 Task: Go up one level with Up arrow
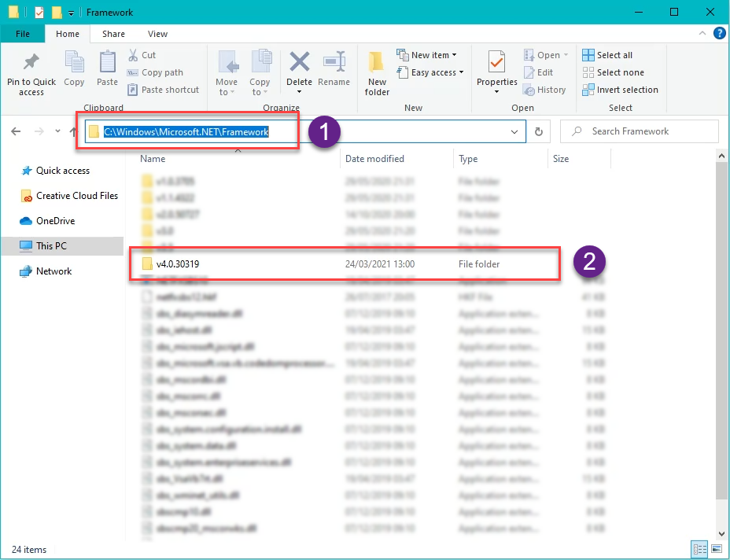(x=72, y=131)
